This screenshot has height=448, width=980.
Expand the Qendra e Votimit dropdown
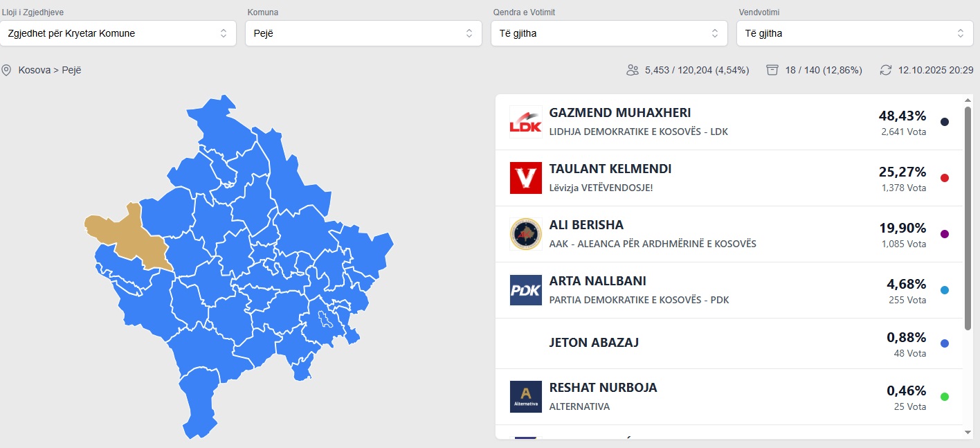(x=609, y=33)
